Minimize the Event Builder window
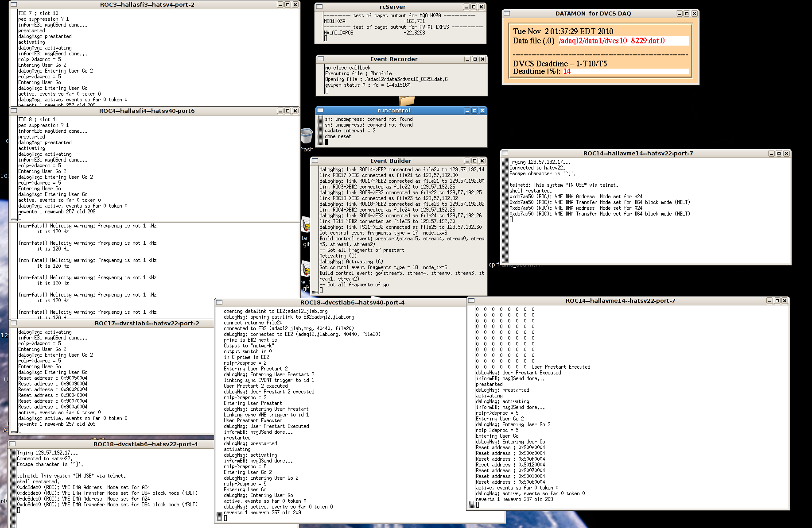 click(467, 161)
